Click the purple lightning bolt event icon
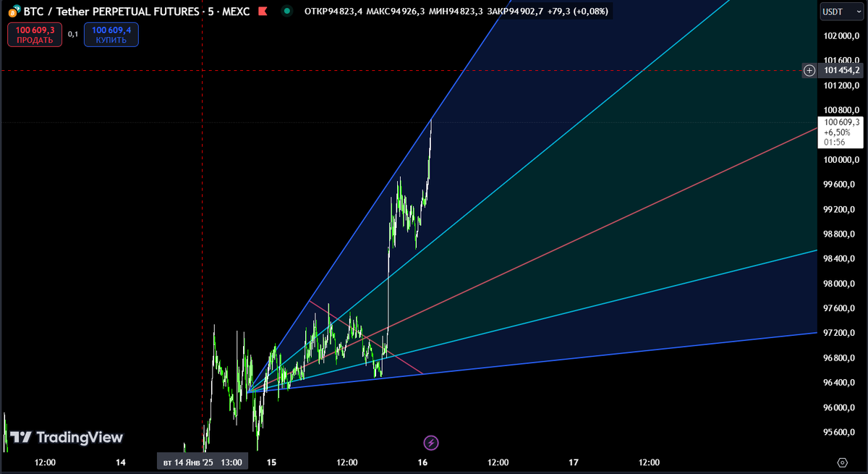868x474 pixels. 430,442
